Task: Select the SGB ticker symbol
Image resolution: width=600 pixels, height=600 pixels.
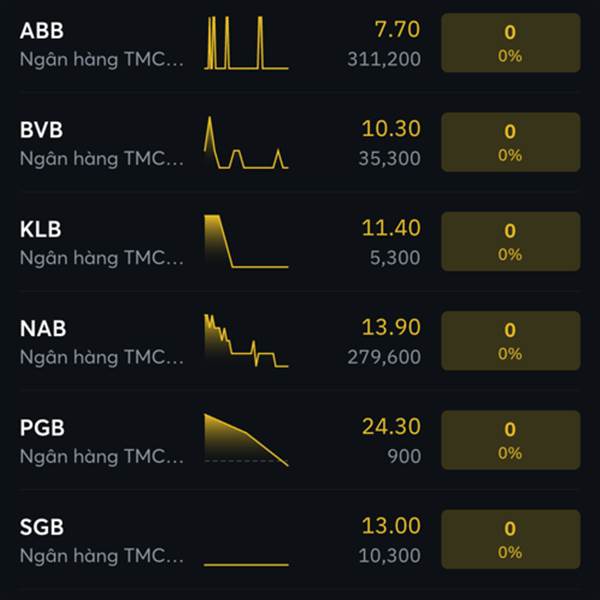Action: (x=42, y=527)
